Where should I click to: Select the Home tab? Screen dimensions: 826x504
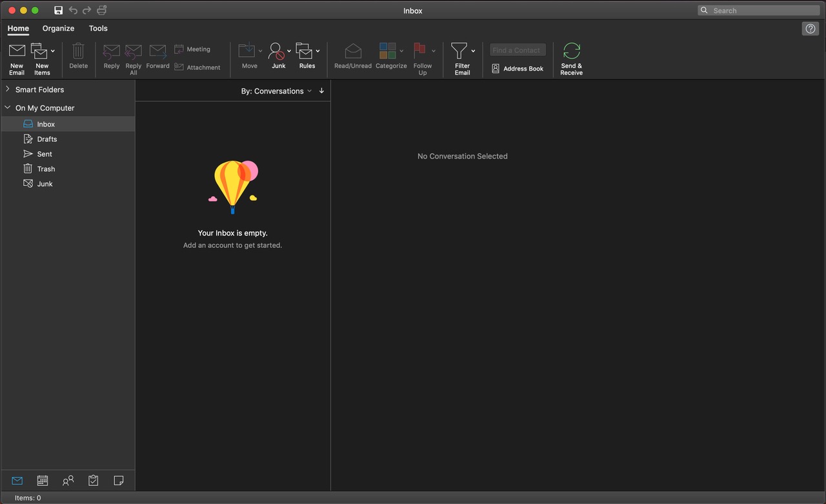18,28
